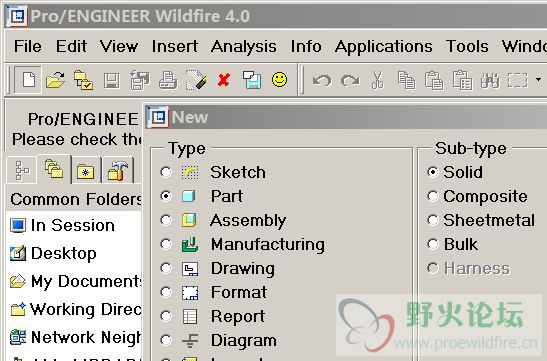Click the yellow smiley face icon
The image size is (547, 361).
pyautogui.click(x=279, y=80)
